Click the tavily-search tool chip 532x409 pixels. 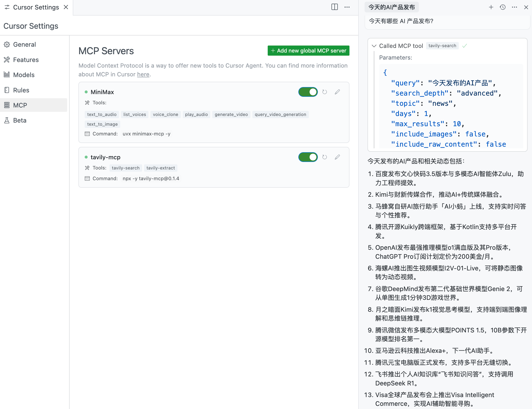click(125, 168)
